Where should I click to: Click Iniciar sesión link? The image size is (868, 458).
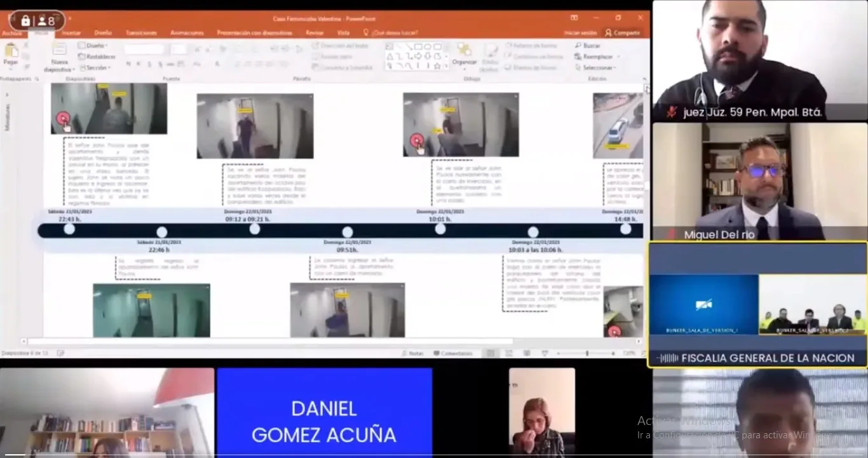coord(580,32)
